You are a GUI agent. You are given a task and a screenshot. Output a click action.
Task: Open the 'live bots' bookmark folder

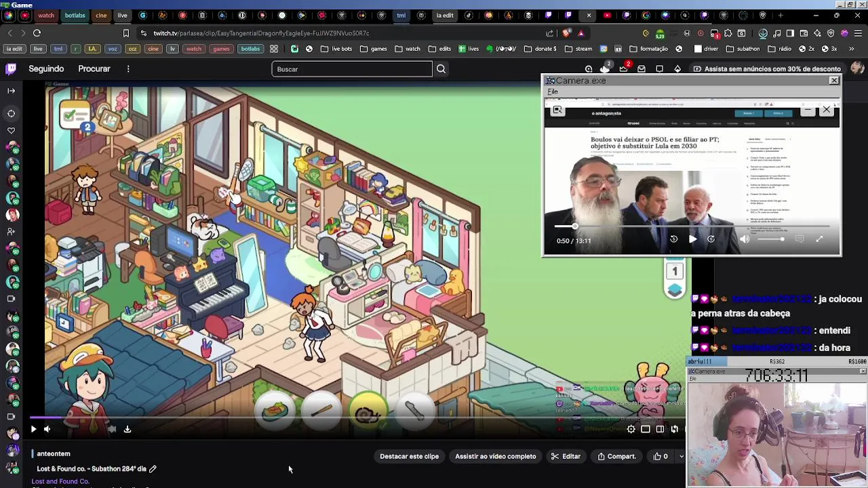coord(336,49)
